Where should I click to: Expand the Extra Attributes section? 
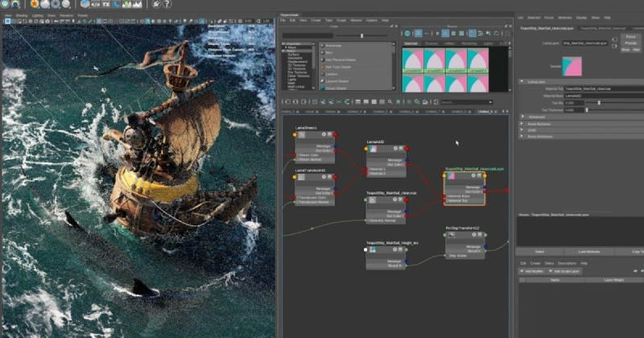(x=522, y=136)
